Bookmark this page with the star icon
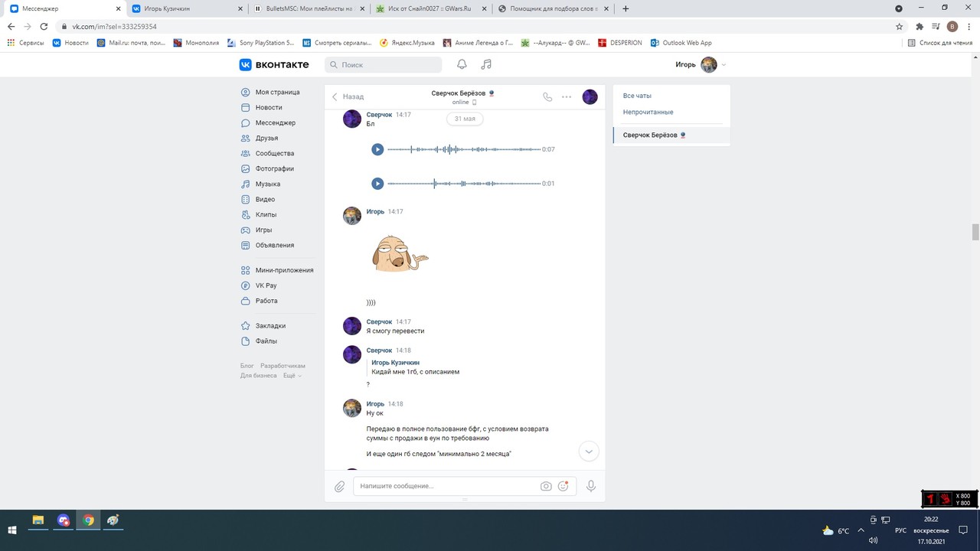The width and height of the screenshot is (980, 551). 900,26
